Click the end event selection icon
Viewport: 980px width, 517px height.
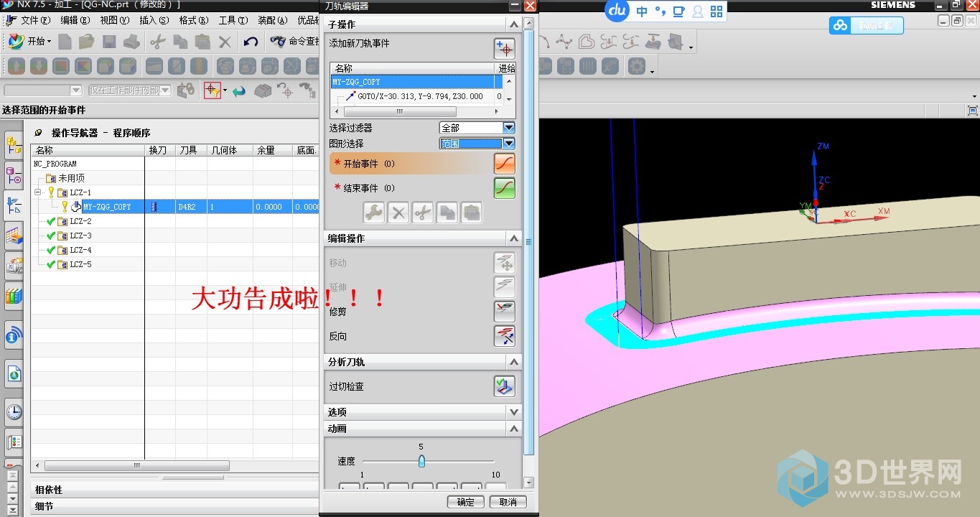click(x=505, y=188)
